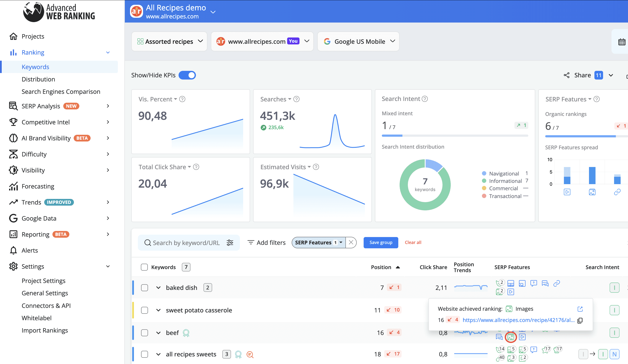Open the Google US Mobile search engine dropdown
The image size is (628, 364).
(358, 41)
